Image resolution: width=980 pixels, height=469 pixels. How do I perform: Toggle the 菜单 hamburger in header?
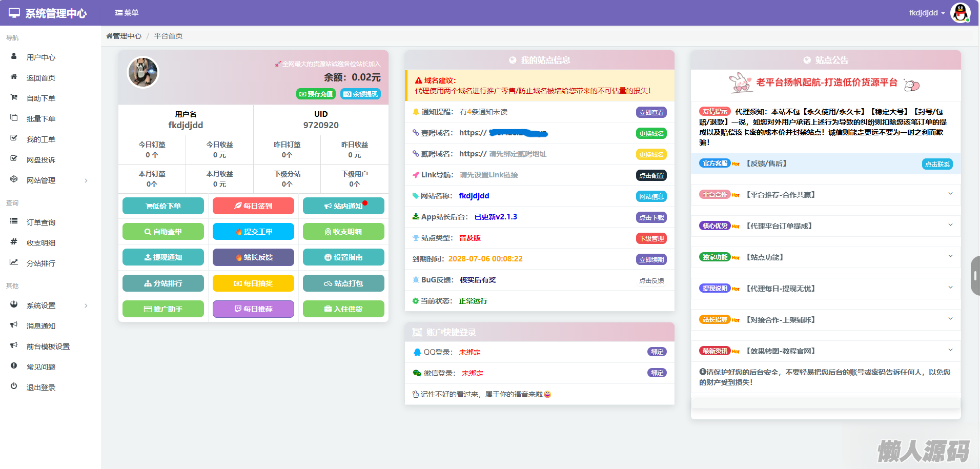tap(127, 13)
